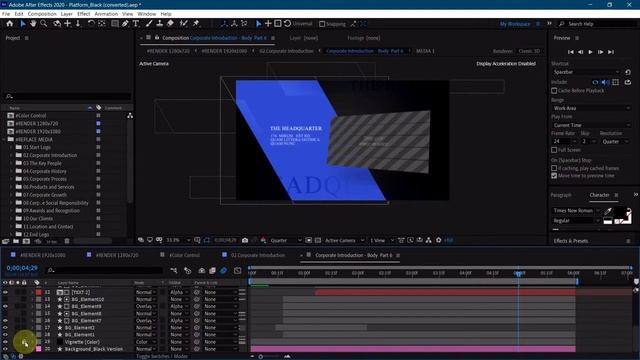640x360 pixels.
Task: Pick text color with eyedropper
Action: tap(608, 211)
